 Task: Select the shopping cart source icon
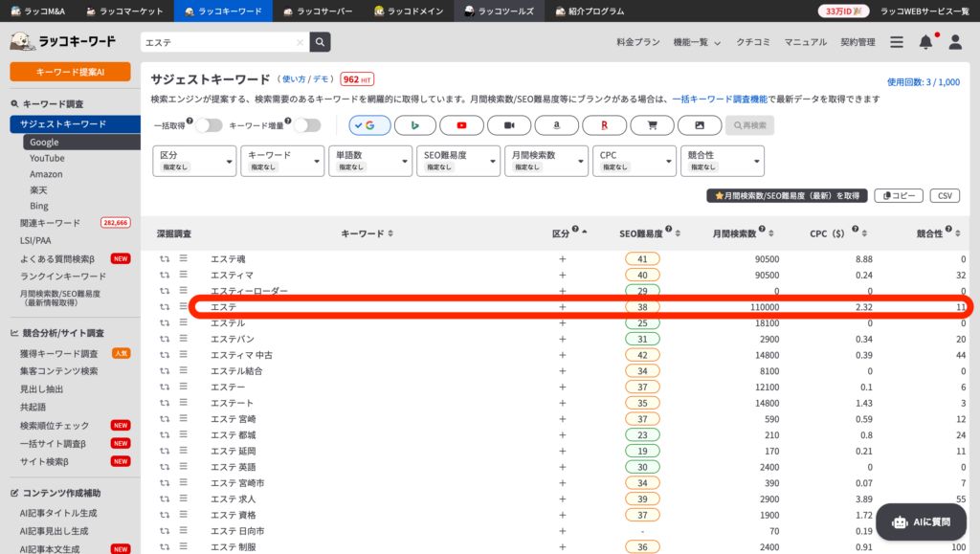[x=652, y=125]
